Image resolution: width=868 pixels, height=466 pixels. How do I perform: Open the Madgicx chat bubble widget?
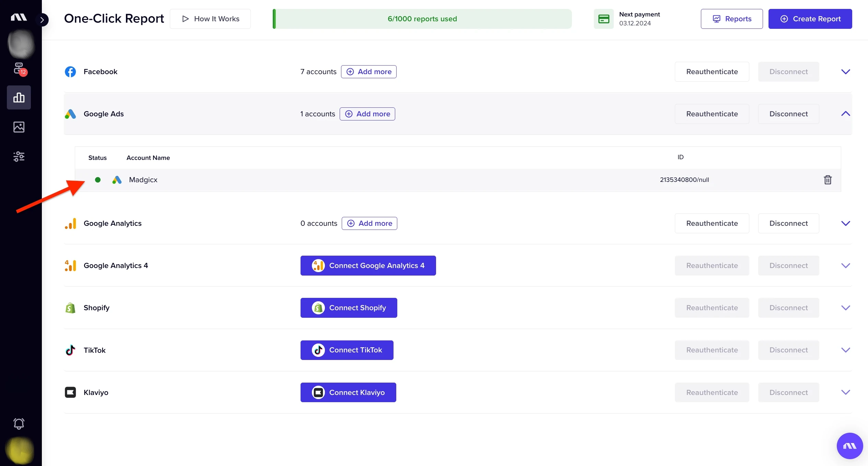(849, 446)
